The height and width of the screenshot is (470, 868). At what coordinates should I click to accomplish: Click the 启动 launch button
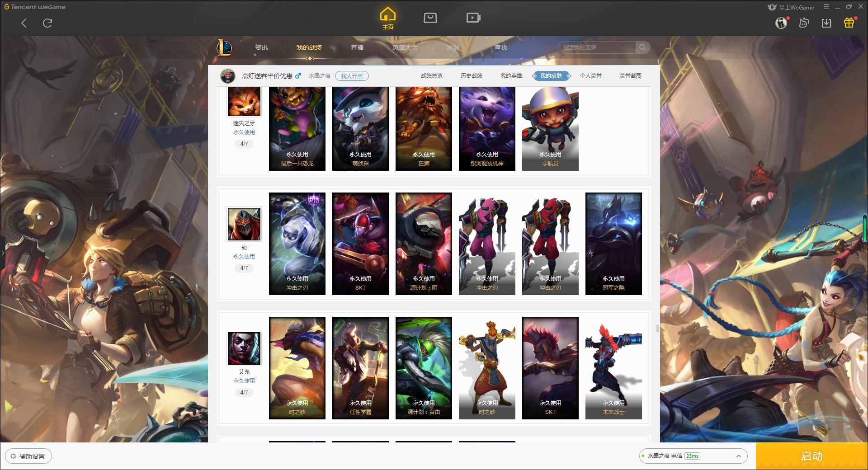point(811,456)
